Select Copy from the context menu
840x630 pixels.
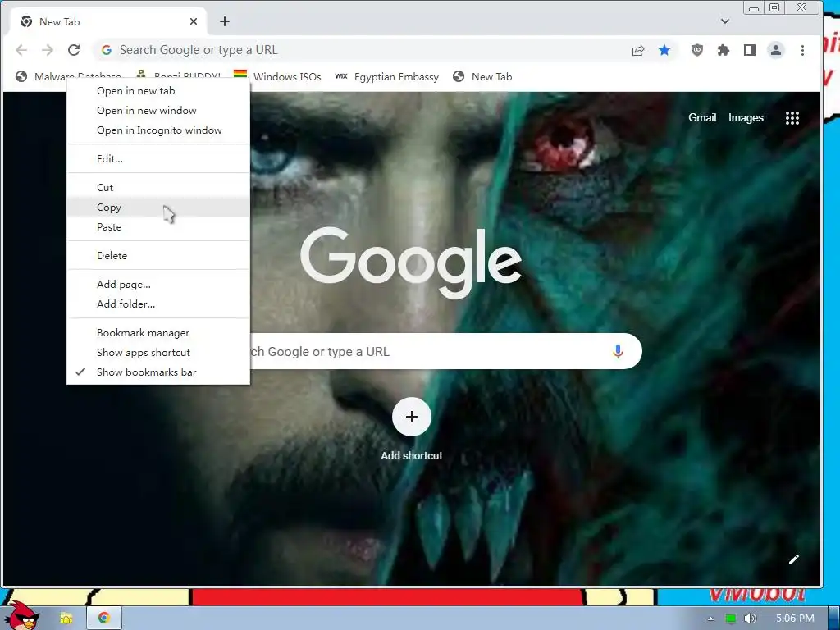(x=158, y=208)
